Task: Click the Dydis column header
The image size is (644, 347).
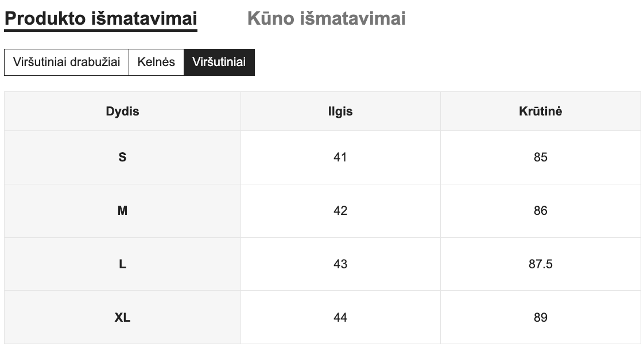Action: coord(122,111)
